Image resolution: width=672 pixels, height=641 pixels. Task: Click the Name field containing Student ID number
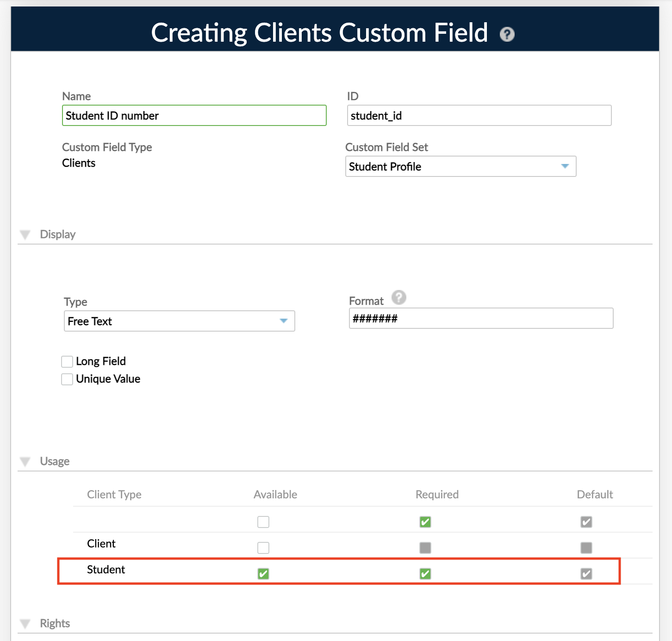tap(194, 115)
